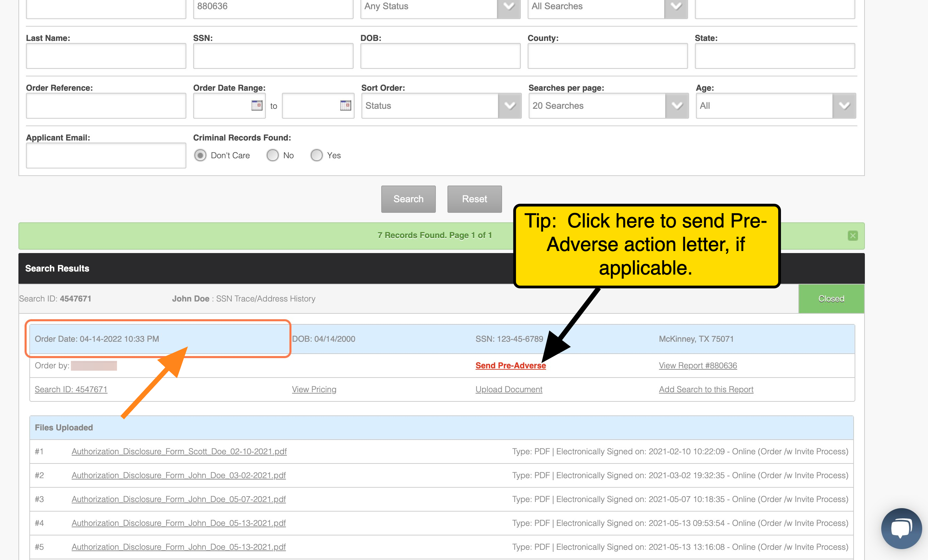Select Yes for Criminal Records Found
Viewport: 928px width, 560px height.
(x=317, y=156)
